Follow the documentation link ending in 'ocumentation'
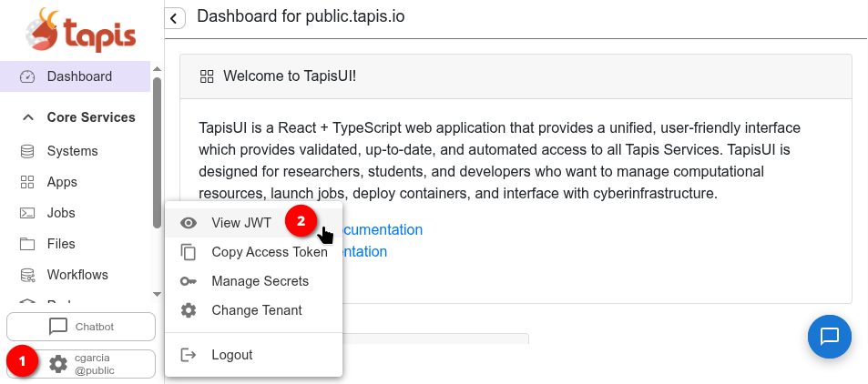 click(382, 229)
